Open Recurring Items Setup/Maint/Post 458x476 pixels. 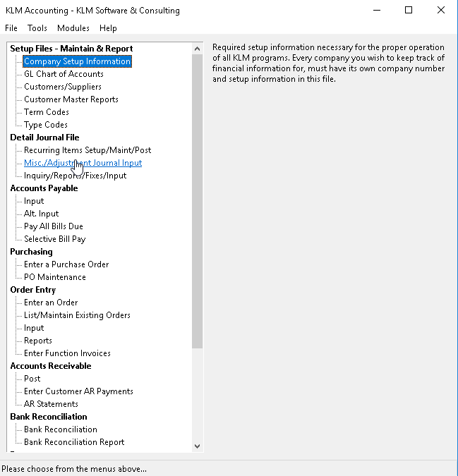click(x=88, y=150)
